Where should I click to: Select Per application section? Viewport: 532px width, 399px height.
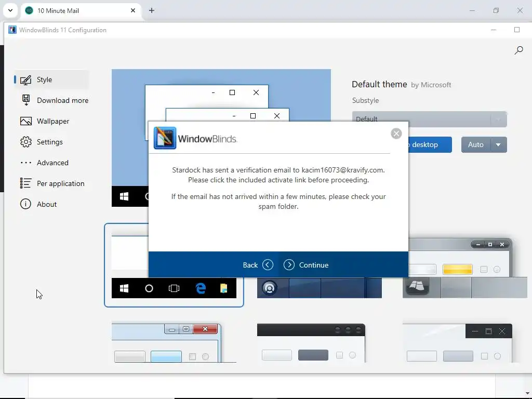coord(51,183)
